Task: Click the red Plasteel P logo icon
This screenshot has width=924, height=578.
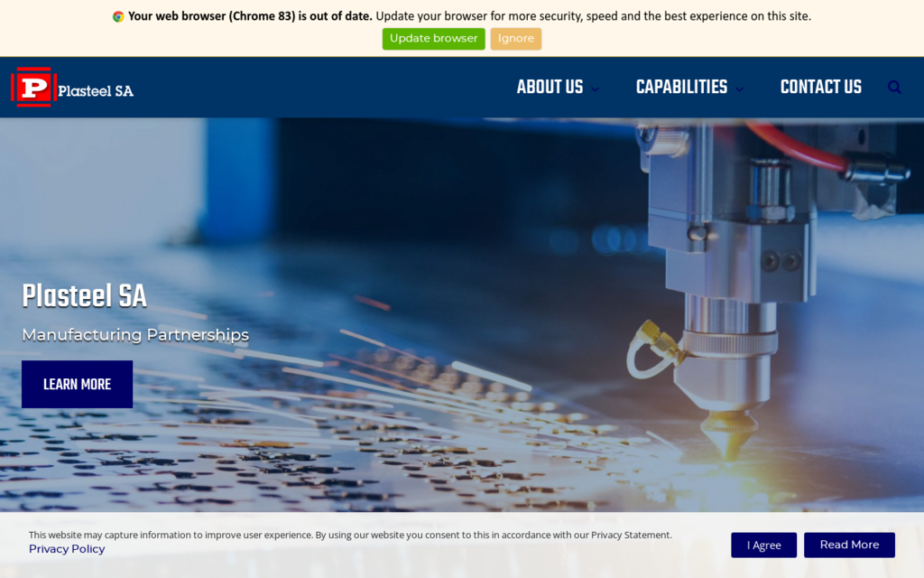Action: pos(33,88)
